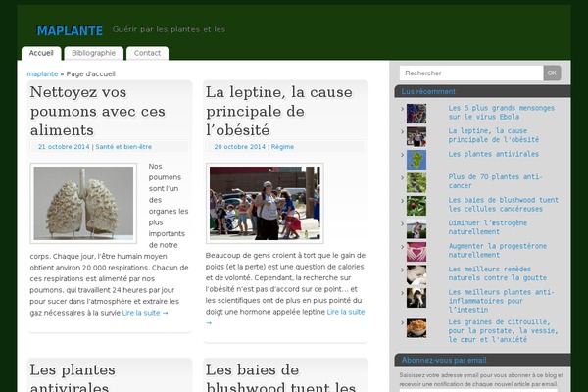Open thumbnail for Les plantes antivirales sidebar entry
Viewport: 588px width, 392px height.
click(x=416, y=160)
